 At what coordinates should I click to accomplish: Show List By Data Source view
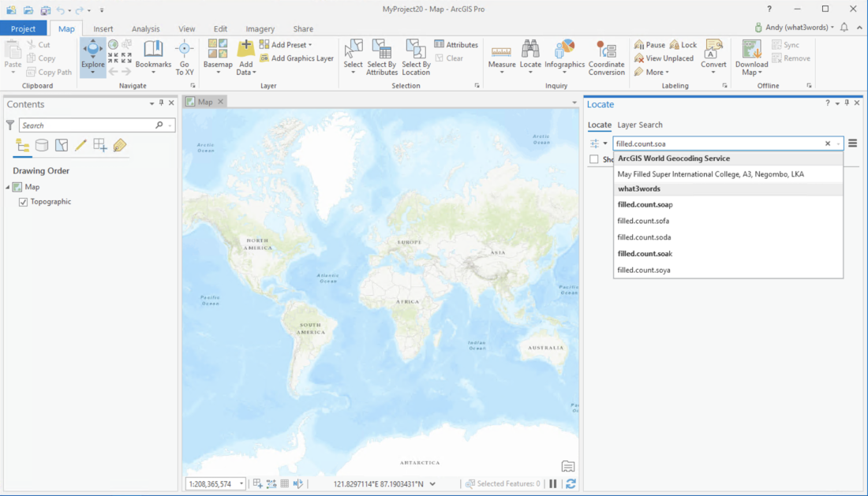tap(42, 145)
